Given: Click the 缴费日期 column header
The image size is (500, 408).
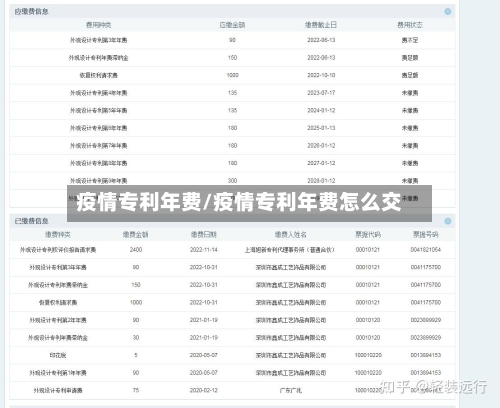Looking at the screenshot, I should (204, 235).
